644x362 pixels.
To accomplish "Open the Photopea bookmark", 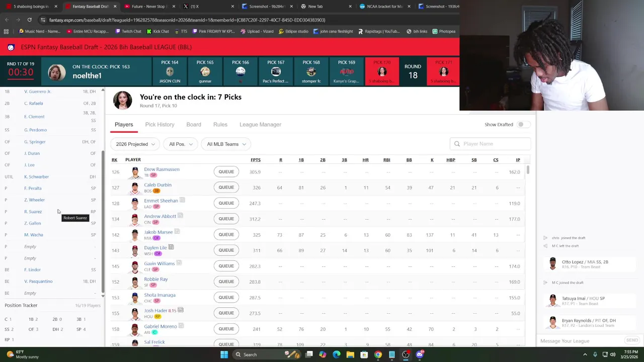I will point(444,31).
